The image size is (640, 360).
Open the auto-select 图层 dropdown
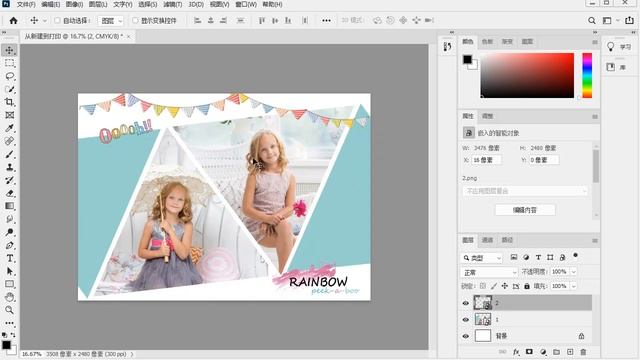point(111,20)
